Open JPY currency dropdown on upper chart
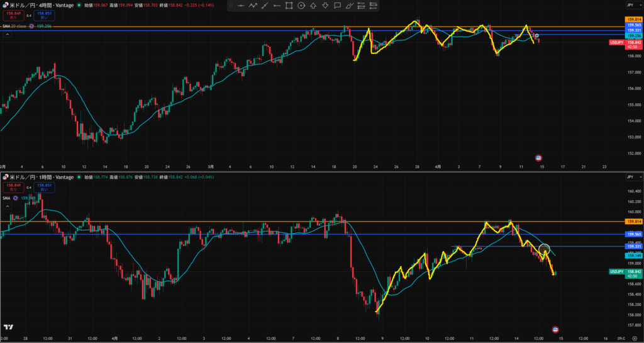The image size is (644, 343). click(x=630, y=4)
